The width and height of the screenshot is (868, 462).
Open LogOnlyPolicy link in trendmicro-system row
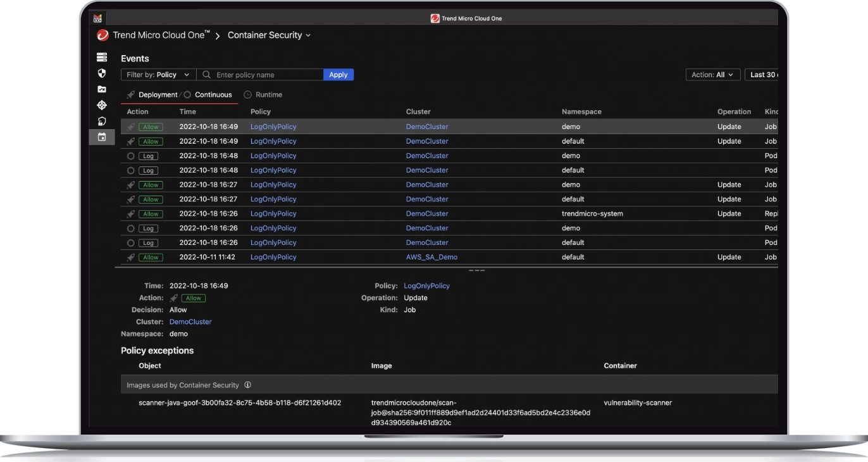point(273,214)
